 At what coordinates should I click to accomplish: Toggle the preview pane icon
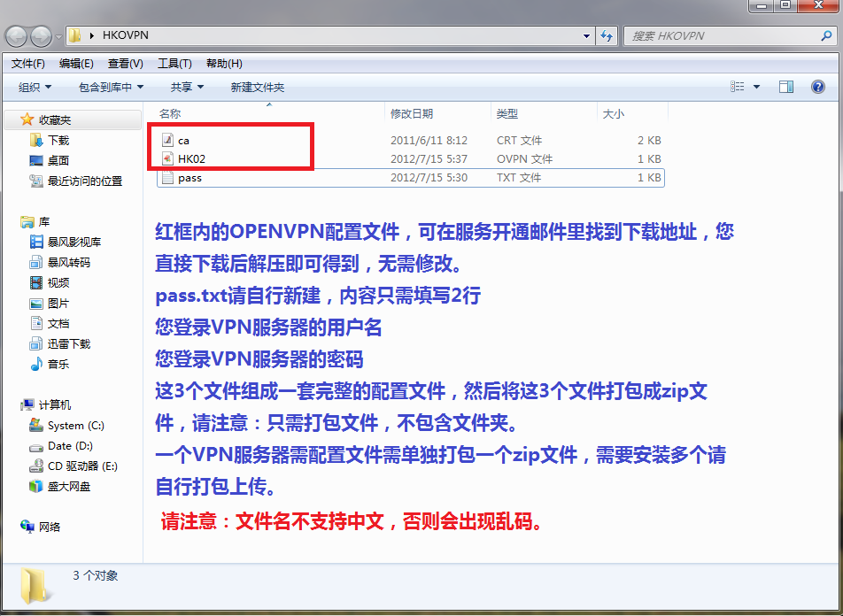point(785,87)
